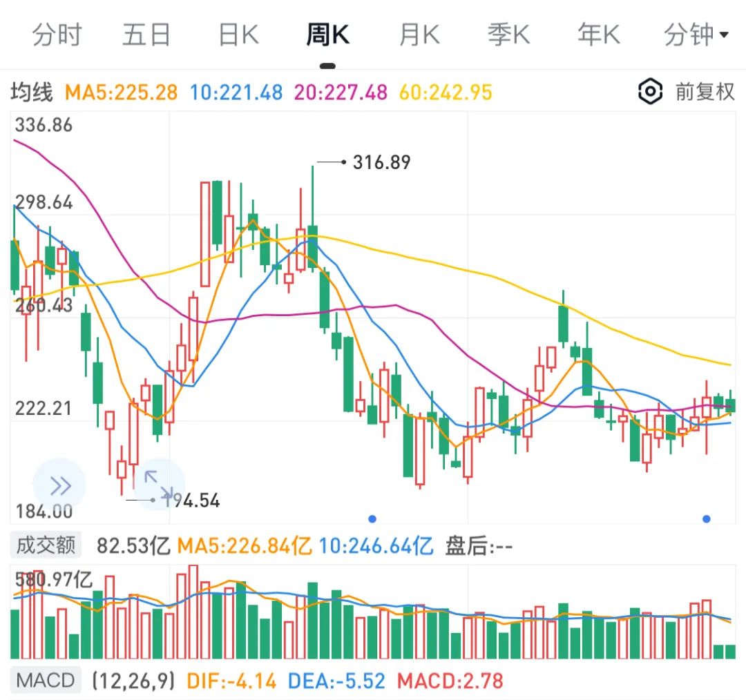Click the blue dot marker under the final candles
This screenshot has width=746, height=700.
pos(707,518)
